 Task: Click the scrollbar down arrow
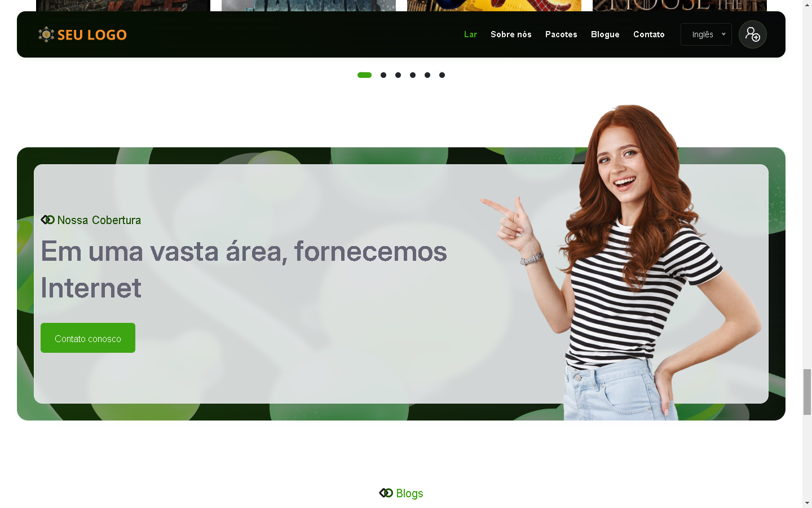coord(807,502)
